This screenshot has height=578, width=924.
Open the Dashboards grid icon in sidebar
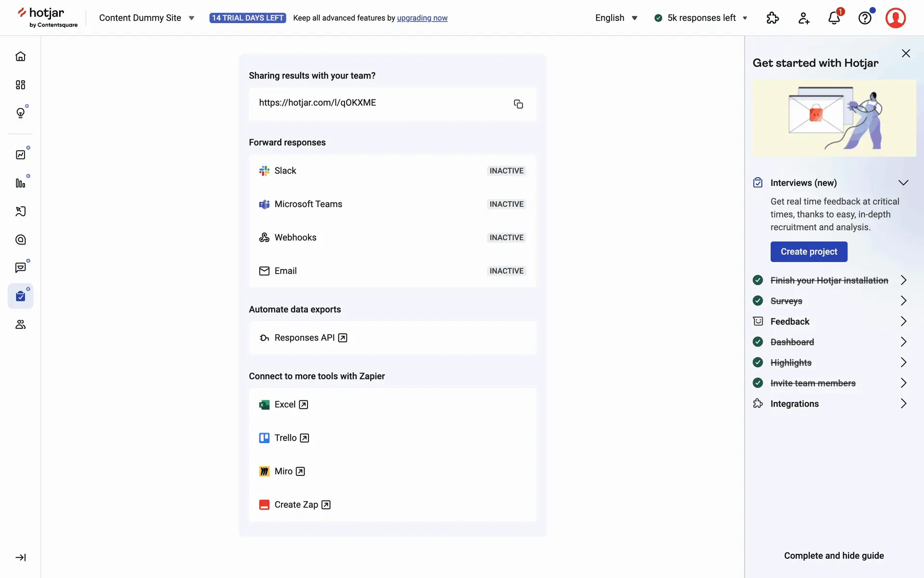pyautogui.click(x=20, y=85)
